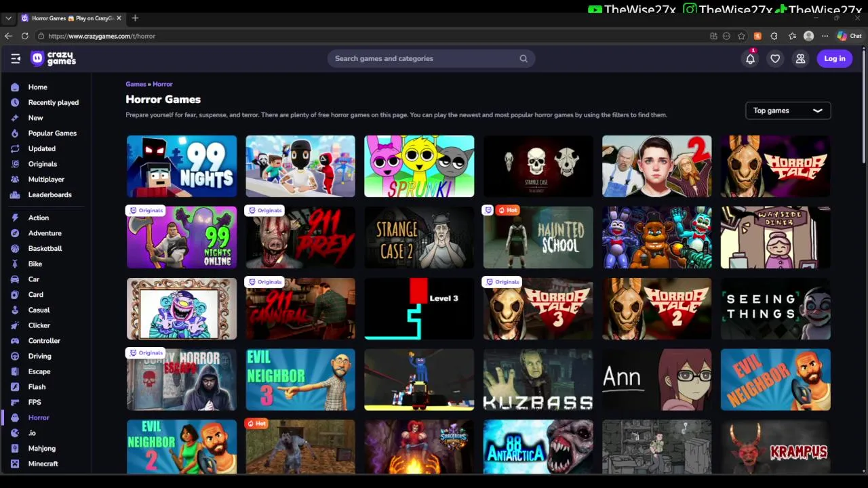Select the Action category icon
868x488 pixels.
point(15,218)
